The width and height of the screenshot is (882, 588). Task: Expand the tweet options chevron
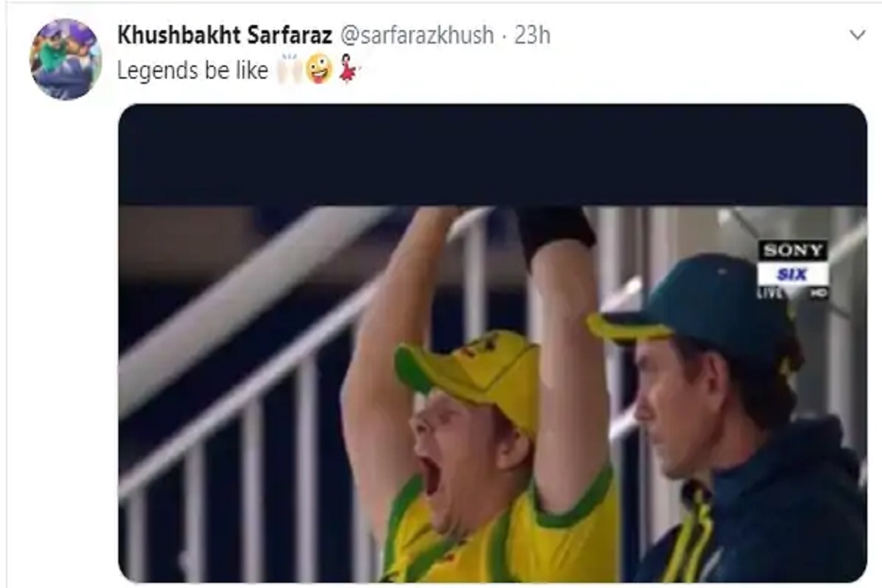857,35
